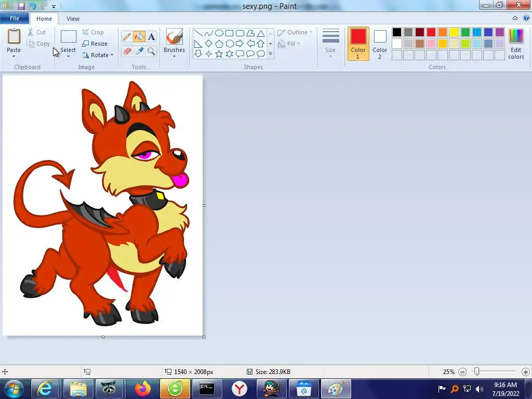
Task: Pick the green color swatch
Action: (465, 32)
